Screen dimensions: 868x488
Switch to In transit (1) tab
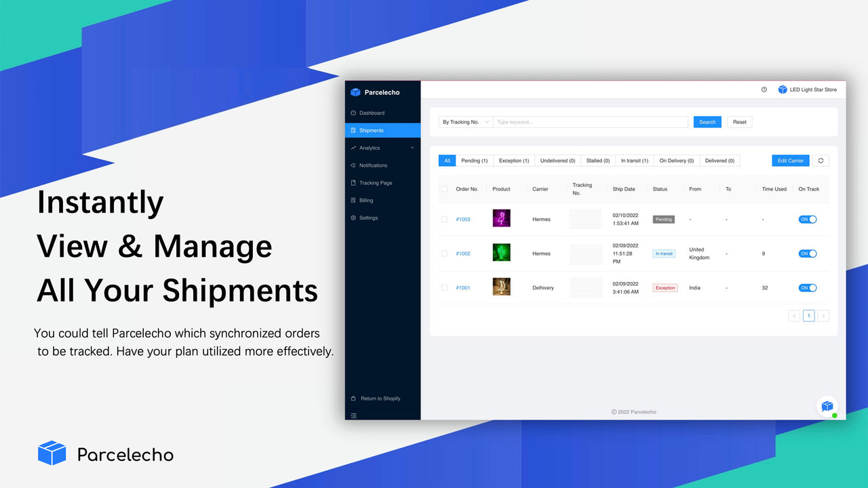click(635, 161)
